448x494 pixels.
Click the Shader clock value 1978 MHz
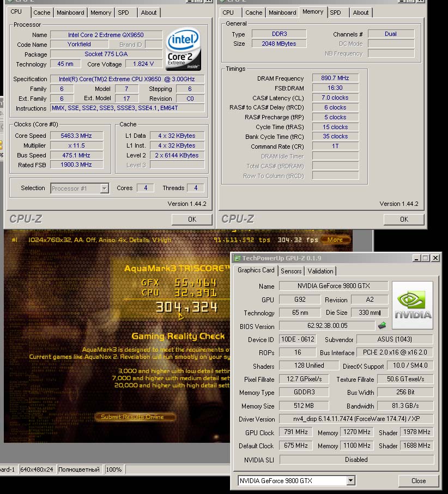(x=417, y=432)
